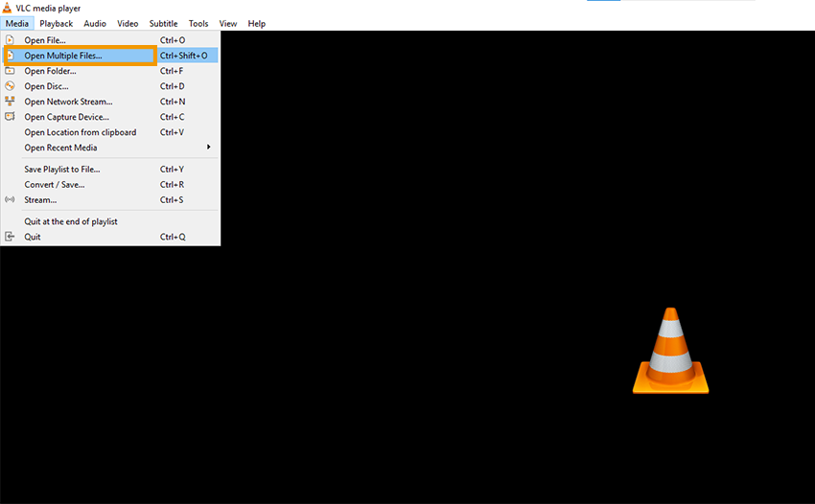Open the Video menu
The width and height of the screenshot is (815, 504).
tap(128, 23)
